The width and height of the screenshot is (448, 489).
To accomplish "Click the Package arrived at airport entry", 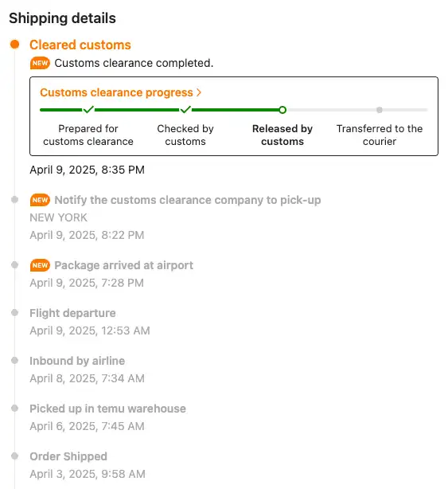I will [123, 265].
